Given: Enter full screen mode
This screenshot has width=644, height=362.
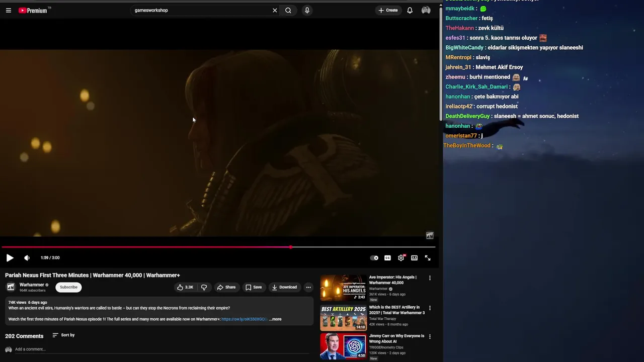Looking at the screenshot, I should coord(428,258).
